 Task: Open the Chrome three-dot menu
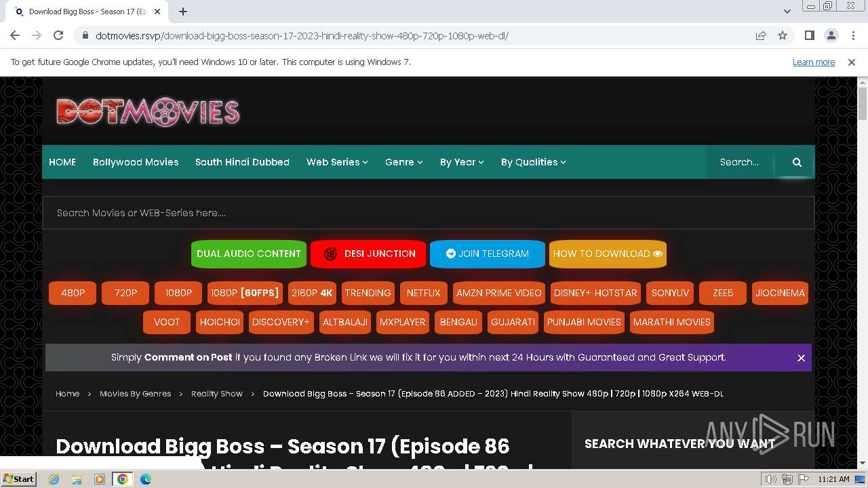pyautogui.click(x=852, y=35)
